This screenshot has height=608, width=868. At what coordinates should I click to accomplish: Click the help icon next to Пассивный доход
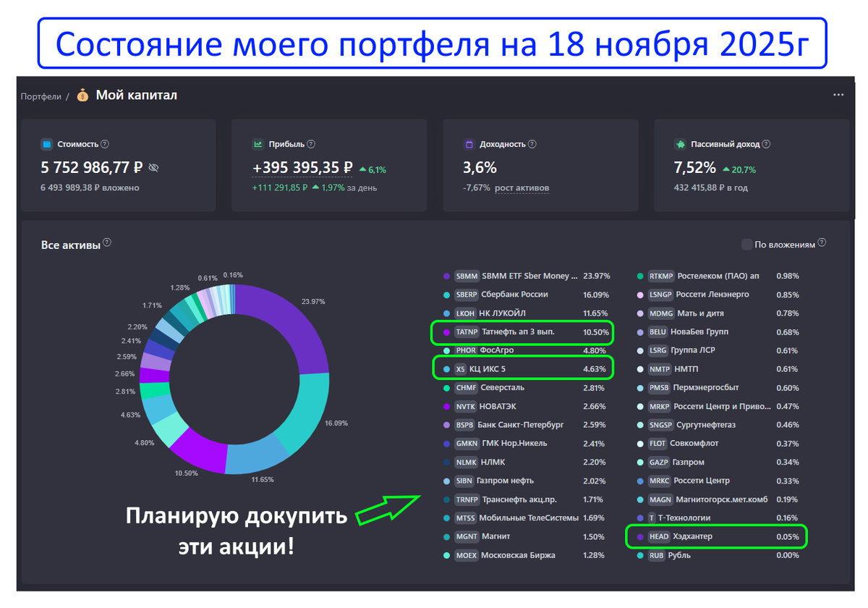click(x=766, y=144)
